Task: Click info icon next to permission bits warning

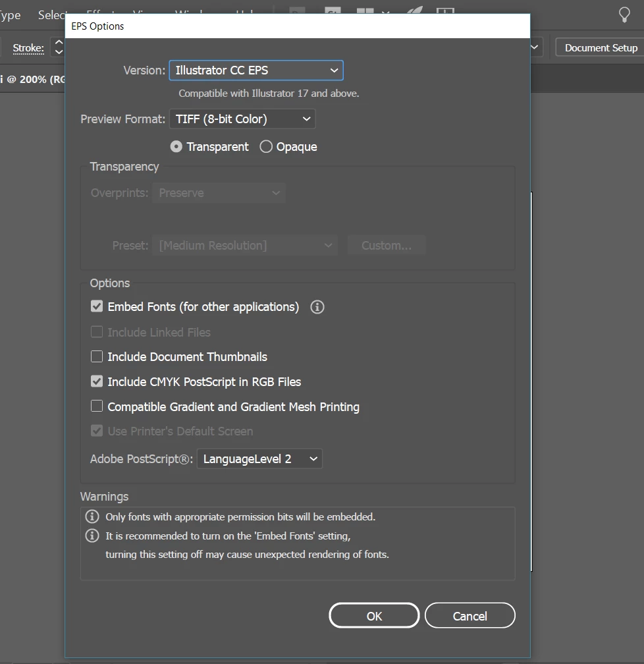Action: (92, 516)
